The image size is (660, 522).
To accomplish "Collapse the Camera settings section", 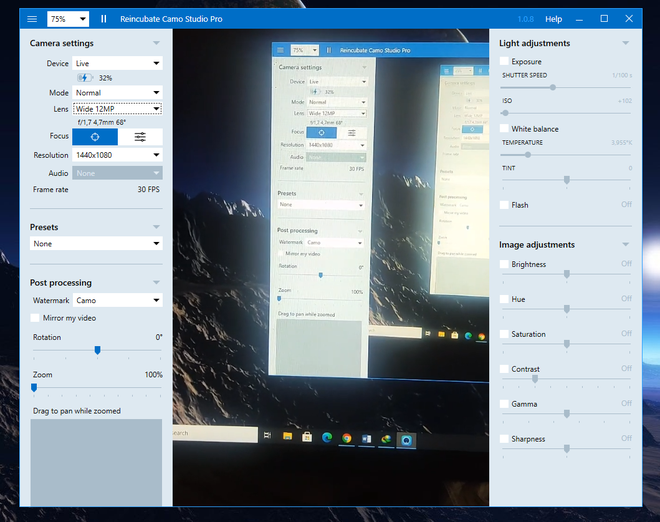I will point(156,43).
